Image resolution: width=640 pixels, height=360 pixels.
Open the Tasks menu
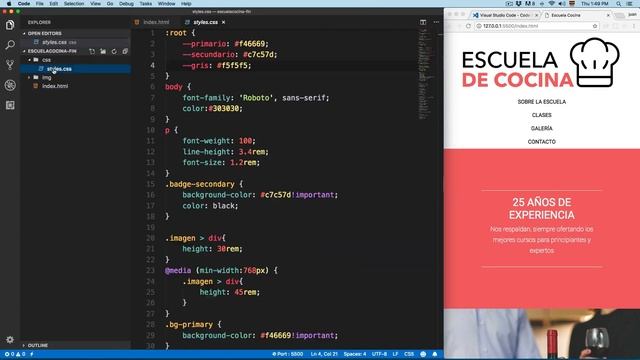click(x=146, y=4)
